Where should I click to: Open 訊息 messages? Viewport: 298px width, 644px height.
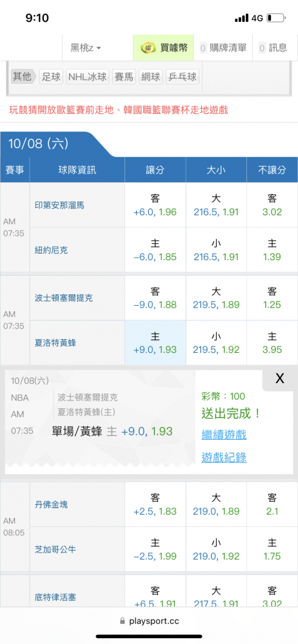(273, 48)
